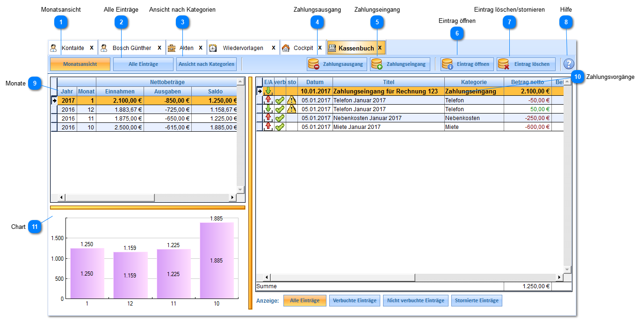This screenshot has width=644, height=320.
Task: Filter by Nicht verbuchte Einträge
Action: click(x=416, y=300)
